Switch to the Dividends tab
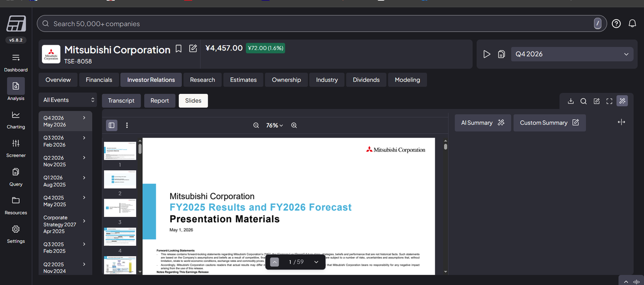 (366, 80)
